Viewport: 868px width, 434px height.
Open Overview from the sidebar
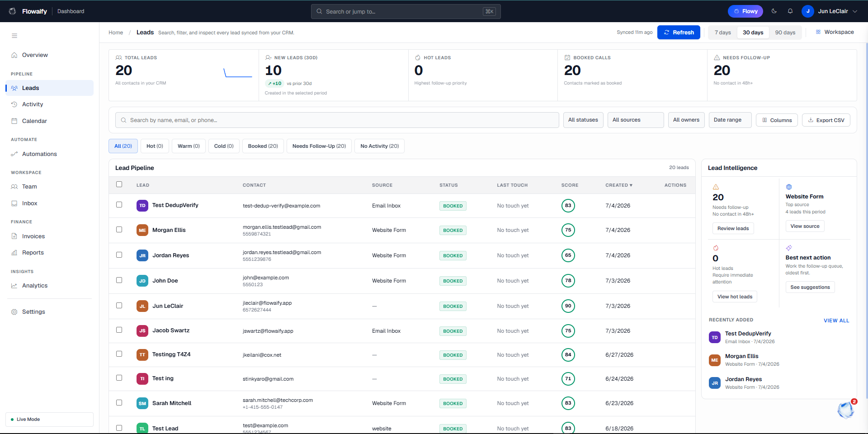pyautogui.click(x=50, y=55)
